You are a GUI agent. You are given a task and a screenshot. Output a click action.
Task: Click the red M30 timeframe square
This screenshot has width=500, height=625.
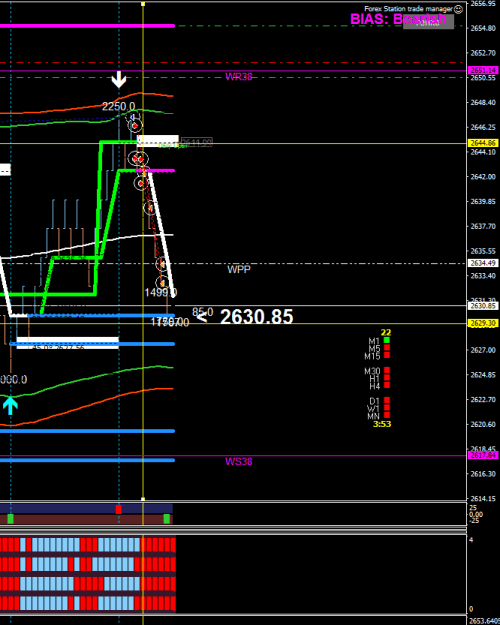(386, 370)
